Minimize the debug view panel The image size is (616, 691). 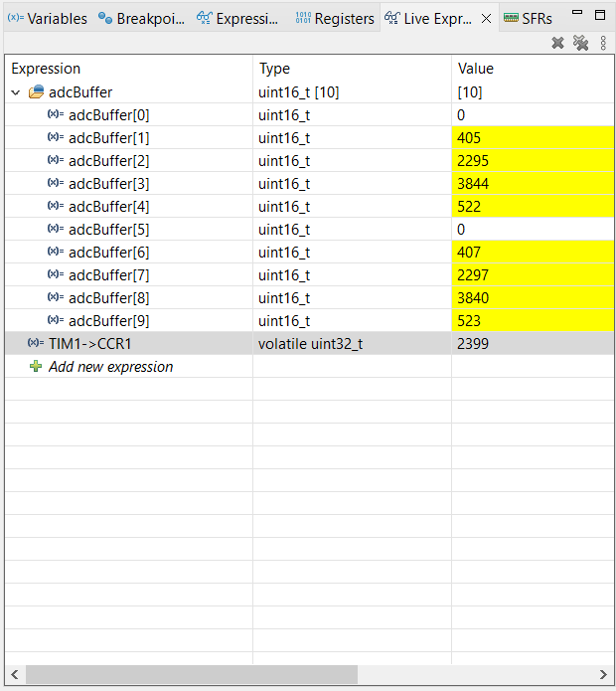pyautogui.click(x=577, y=13)
